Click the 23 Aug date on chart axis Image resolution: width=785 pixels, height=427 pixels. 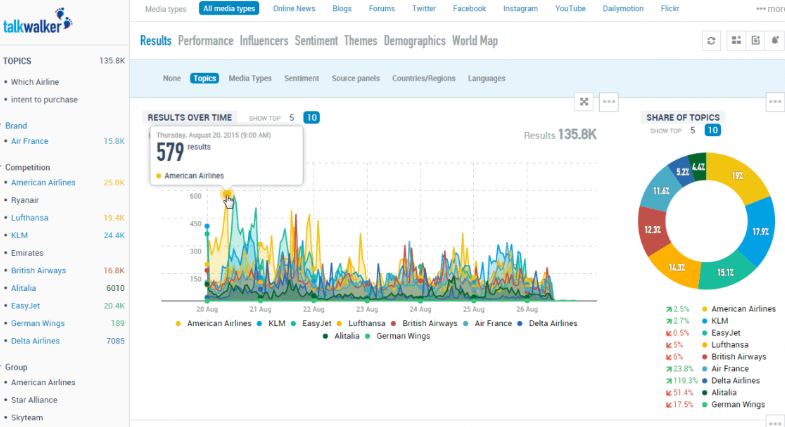pyautogui.click(x=367, y=309)
